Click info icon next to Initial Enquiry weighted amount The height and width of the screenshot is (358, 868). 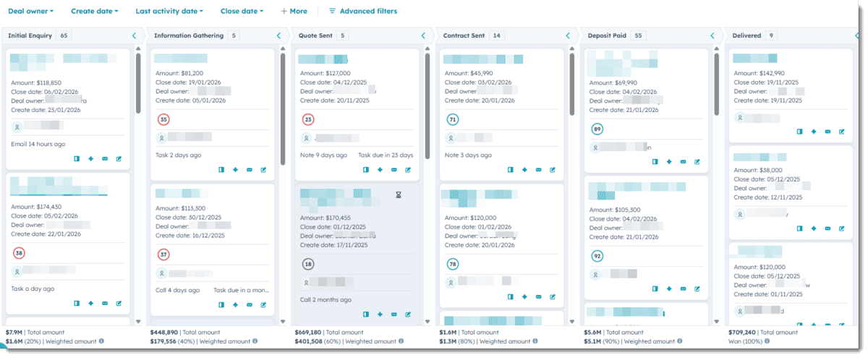coord(101,341)
